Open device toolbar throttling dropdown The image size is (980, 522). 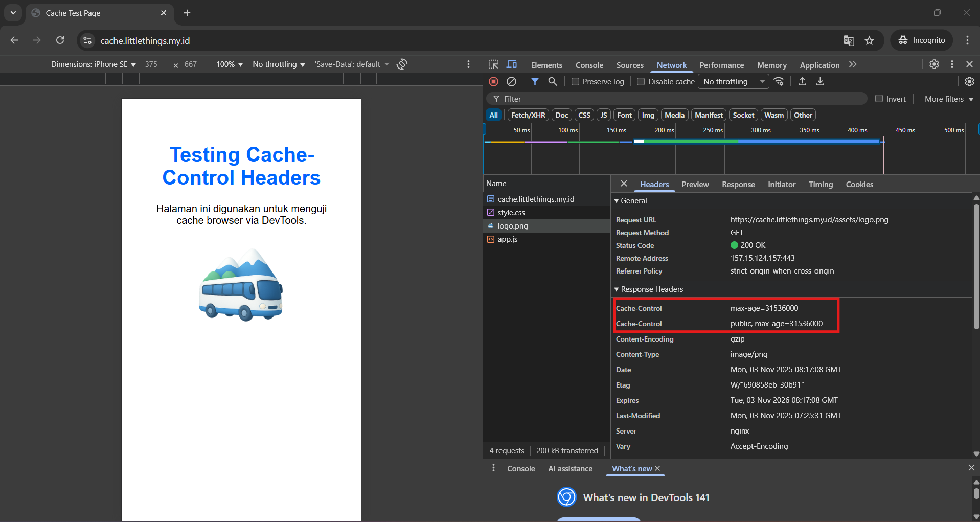click(x=279, y=64)
